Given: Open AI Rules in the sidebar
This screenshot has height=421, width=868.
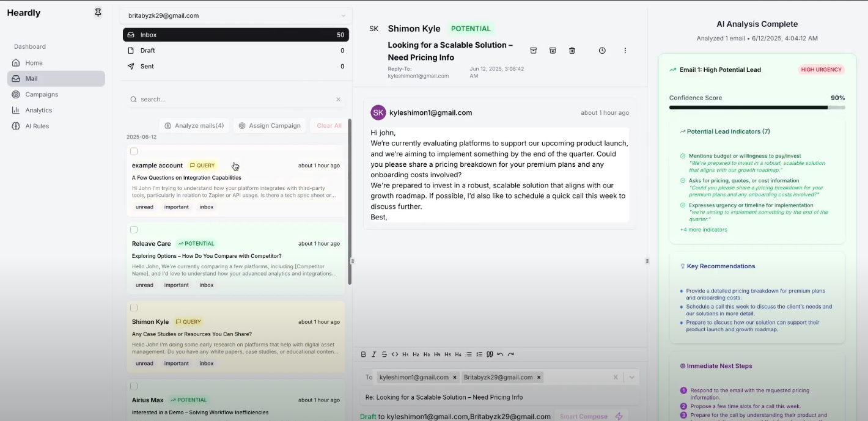Looking at the screenshot, I should click(56, 126).
